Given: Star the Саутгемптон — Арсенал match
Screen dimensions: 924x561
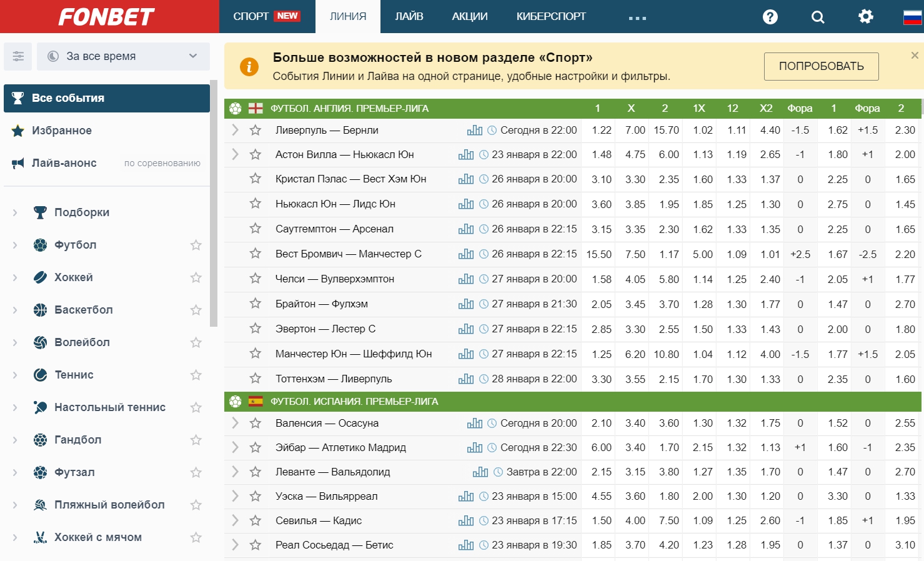Looking at the screenshot, I should pyautogui.click(x=255, y=229).
